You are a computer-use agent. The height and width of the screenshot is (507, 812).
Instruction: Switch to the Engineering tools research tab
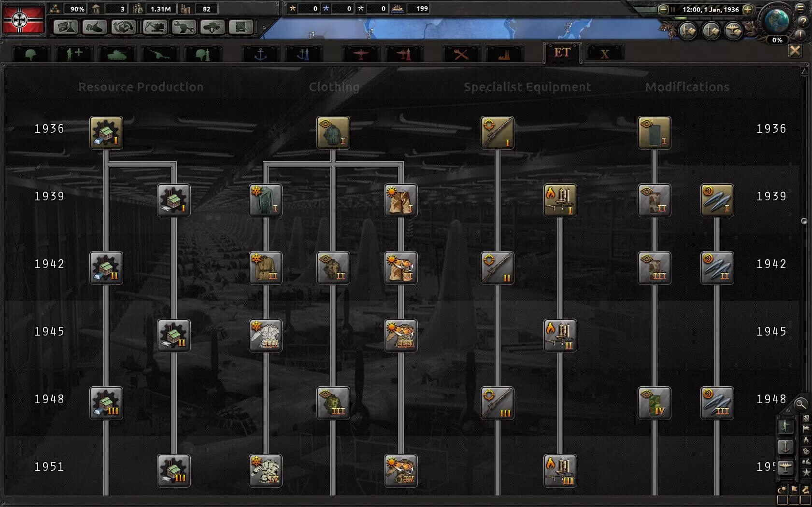(x=461, y=54)
